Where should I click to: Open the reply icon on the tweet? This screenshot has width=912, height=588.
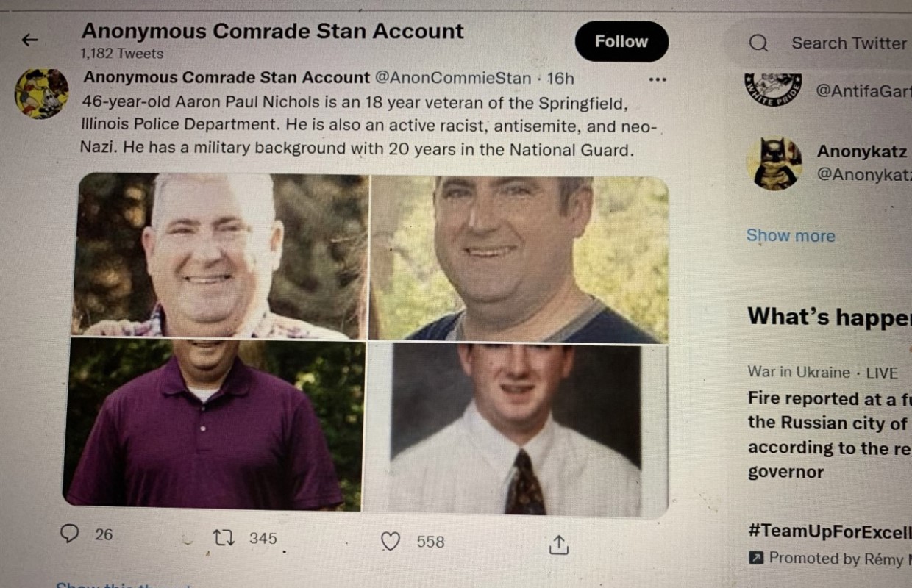coord(71,536)
